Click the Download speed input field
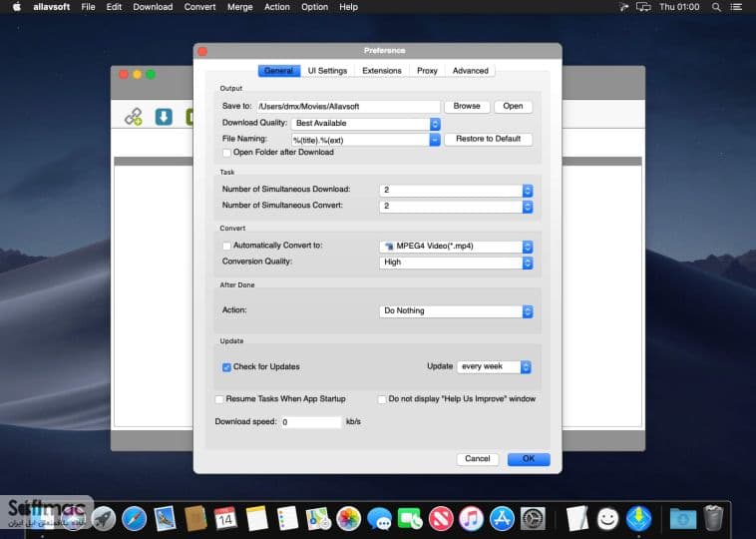This screenshot has height=539, width=756. (311, 422)
